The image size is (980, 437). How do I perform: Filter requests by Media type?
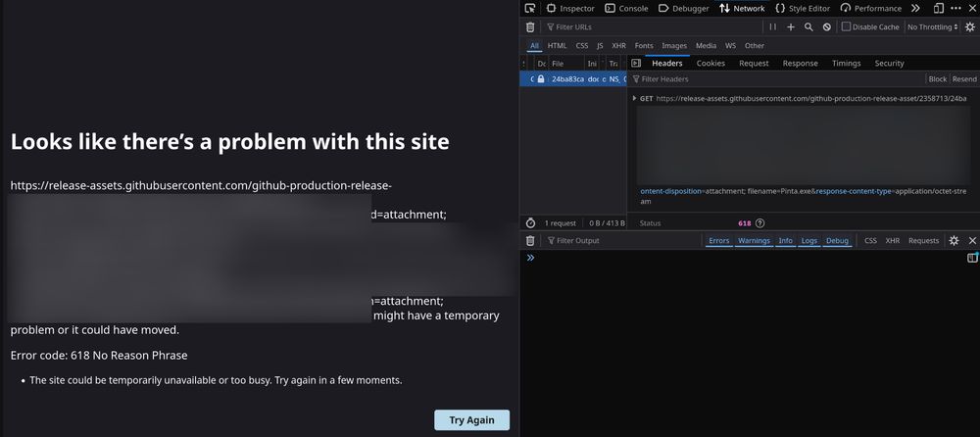(707, 46)
